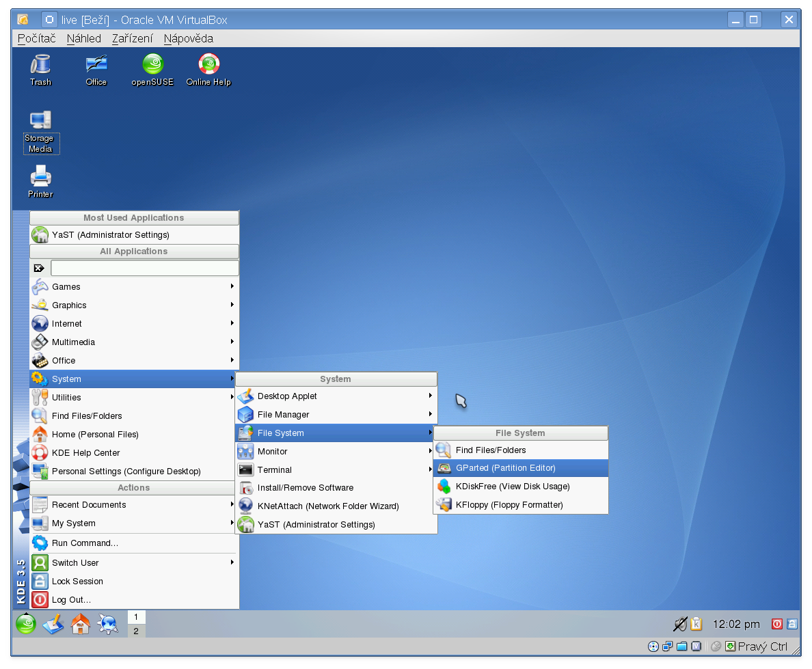Click the application search field in the menu
812x669 pixels.
click(144, 269)
